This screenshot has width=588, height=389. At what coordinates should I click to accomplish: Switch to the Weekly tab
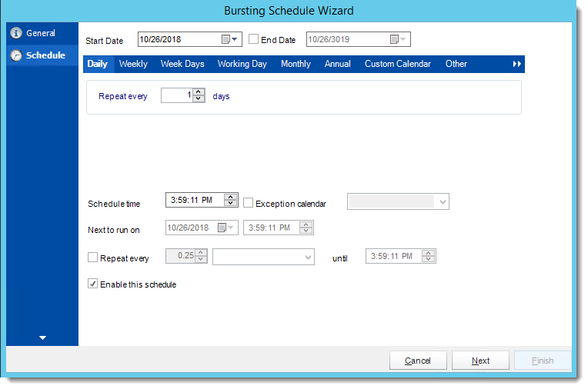pos(133,64)
